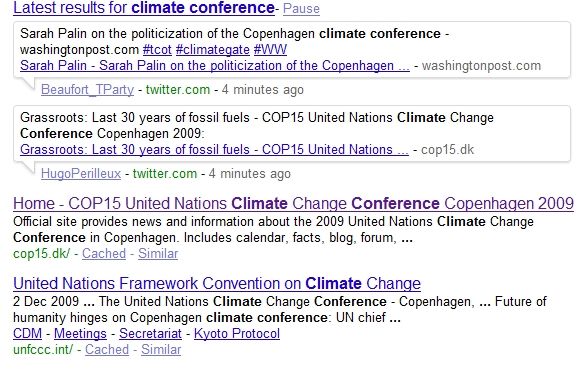View Cached version of unfccc.int
The height and width of the screenshot is (371, 578).
(x=107, y=350)
